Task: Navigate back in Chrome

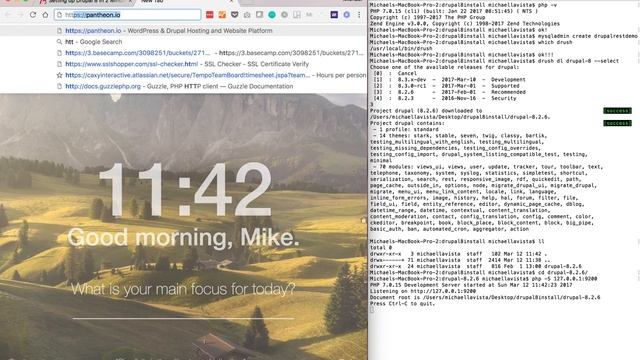Action: (8, 15)
